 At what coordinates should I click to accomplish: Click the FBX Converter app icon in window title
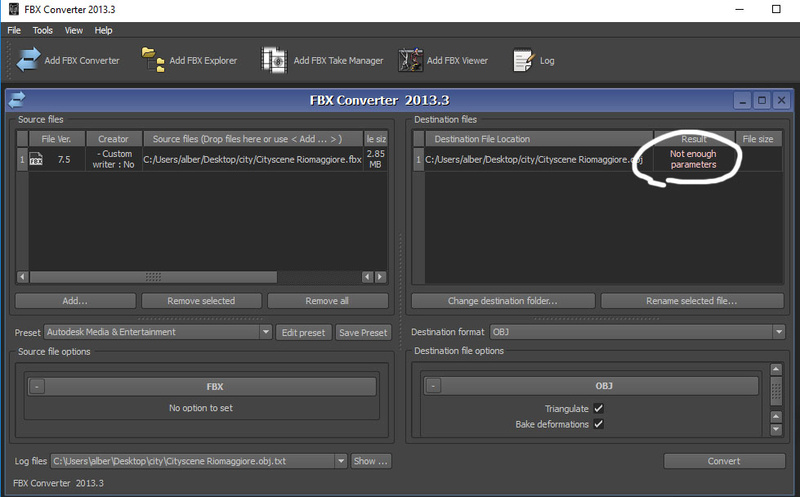(14, 9)
